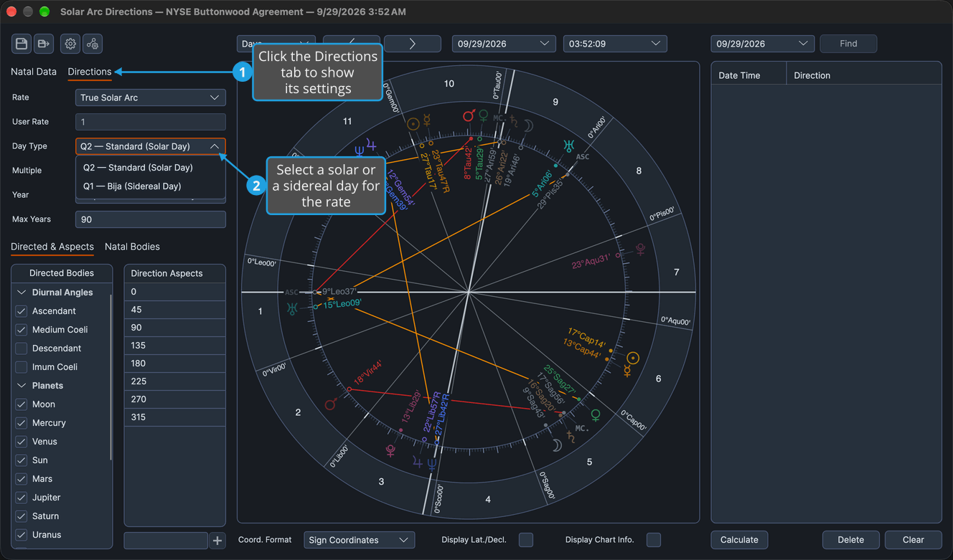
Task: Click the Moon glyph near house 5
Action: [x=557, y=445]
